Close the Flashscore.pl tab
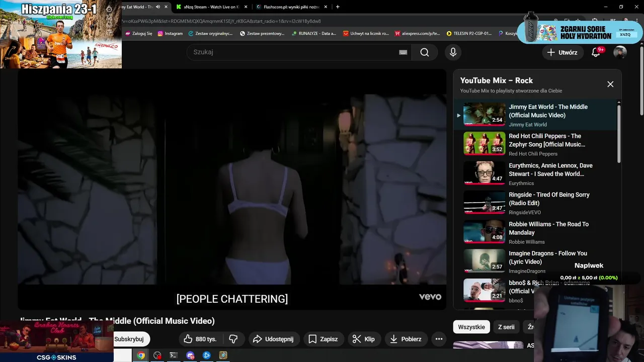Image resolution: width=644 pixels, height=362 pixels. [326, 7]
